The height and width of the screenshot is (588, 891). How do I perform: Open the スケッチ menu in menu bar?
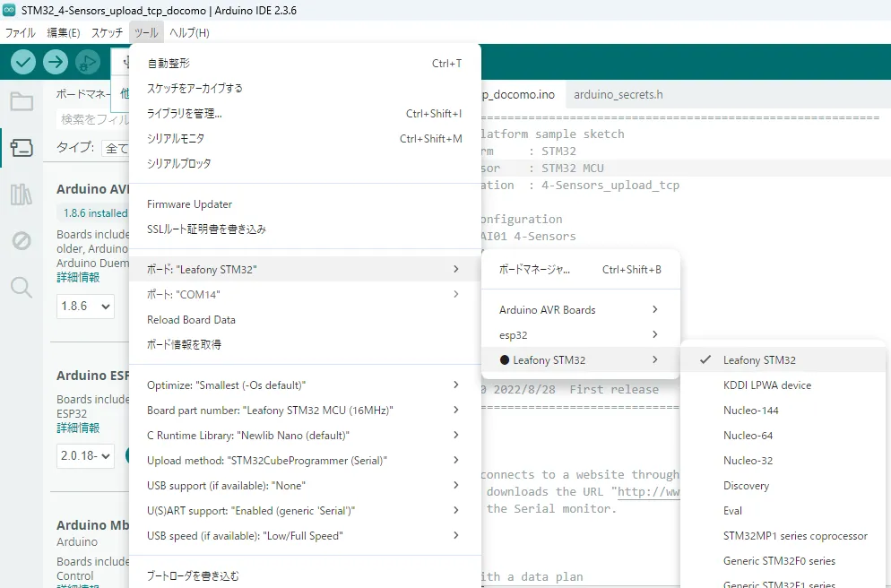point(107,33)
